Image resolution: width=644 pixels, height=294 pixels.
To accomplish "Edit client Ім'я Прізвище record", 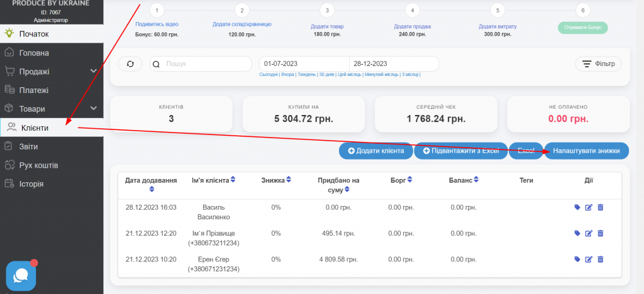I will [589, 234].
